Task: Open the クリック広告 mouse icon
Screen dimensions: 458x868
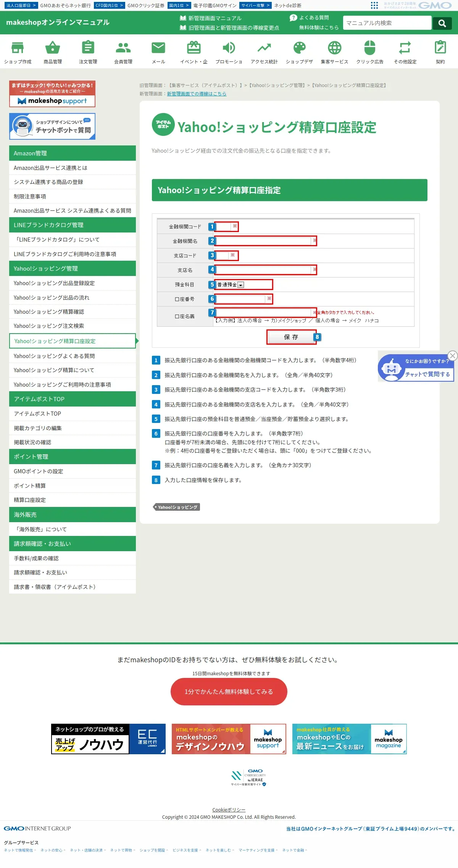Action: point(370,48)
